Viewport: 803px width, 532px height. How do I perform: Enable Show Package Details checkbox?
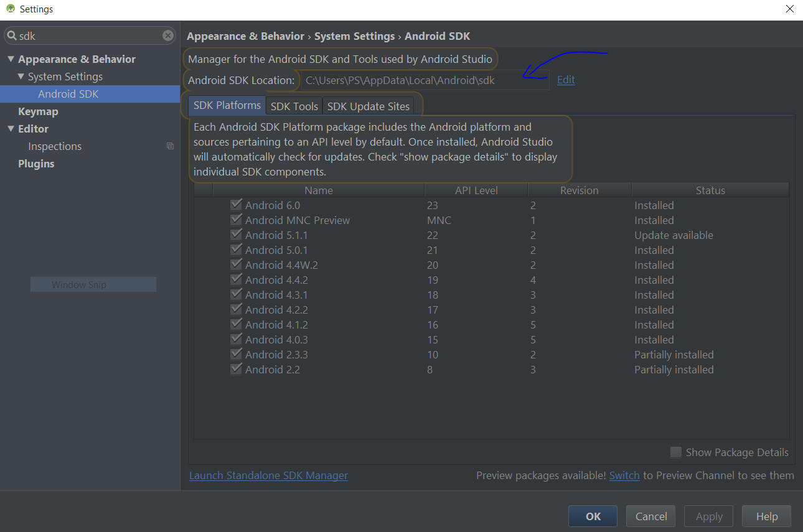(x=675, y=452)
